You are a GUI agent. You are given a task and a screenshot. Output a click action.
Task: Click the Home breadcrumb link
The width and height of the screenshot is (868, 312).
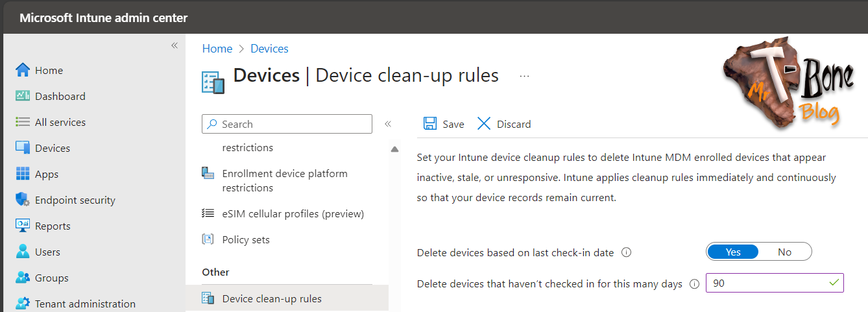217,49
